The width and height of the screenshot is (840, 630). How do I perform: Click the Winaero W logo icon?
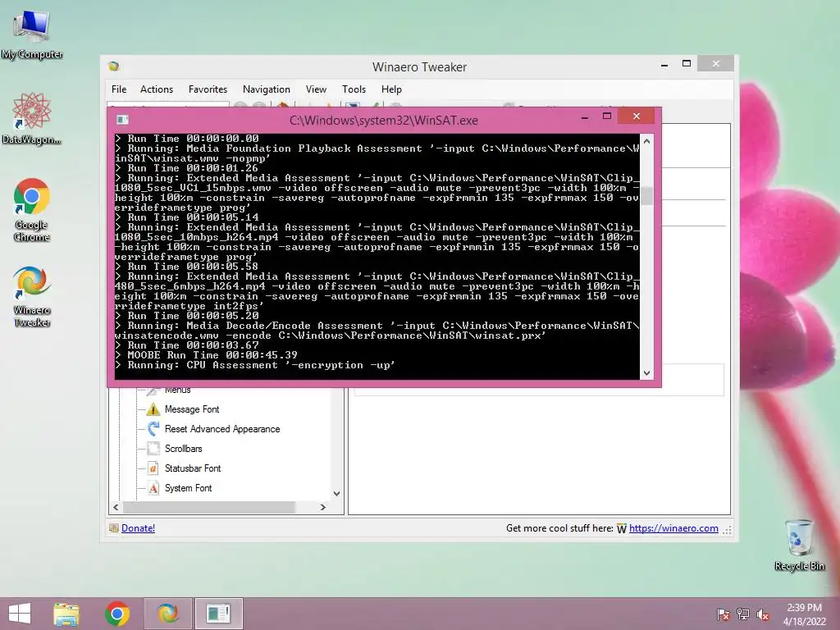[x=622, y=529]
